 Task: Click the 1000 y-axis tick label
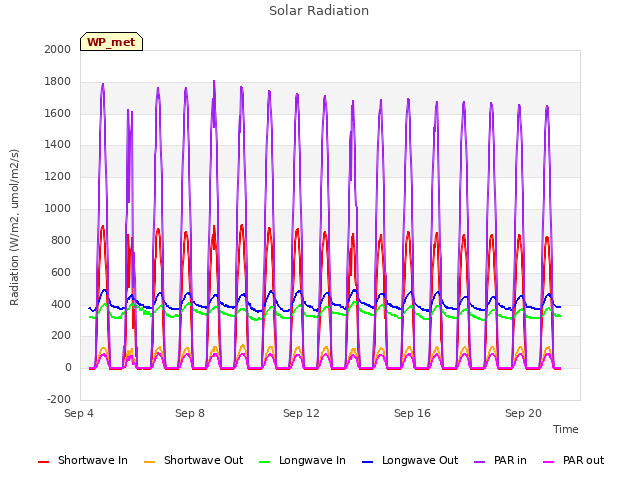tap(58, 208)
